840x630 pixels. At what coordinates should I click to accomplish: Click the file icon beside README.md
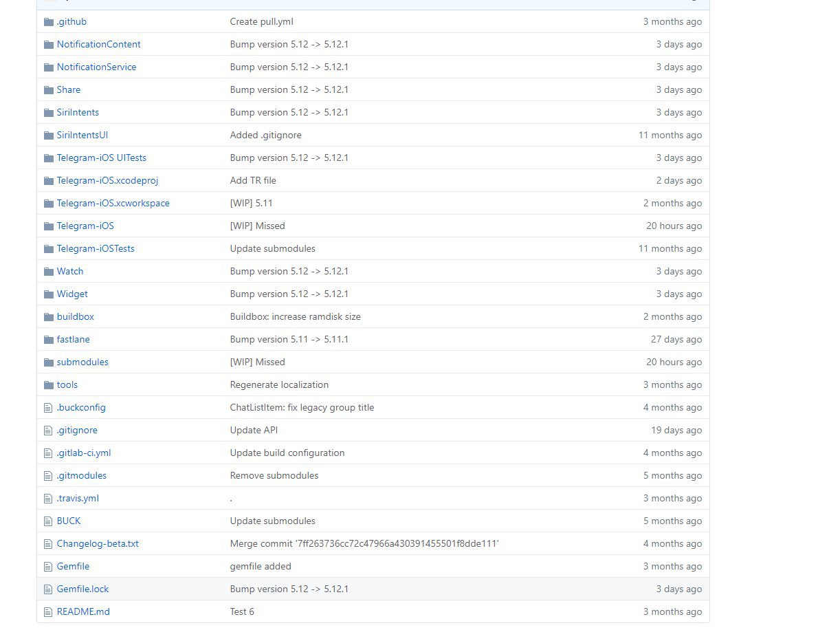coord(48,612)
